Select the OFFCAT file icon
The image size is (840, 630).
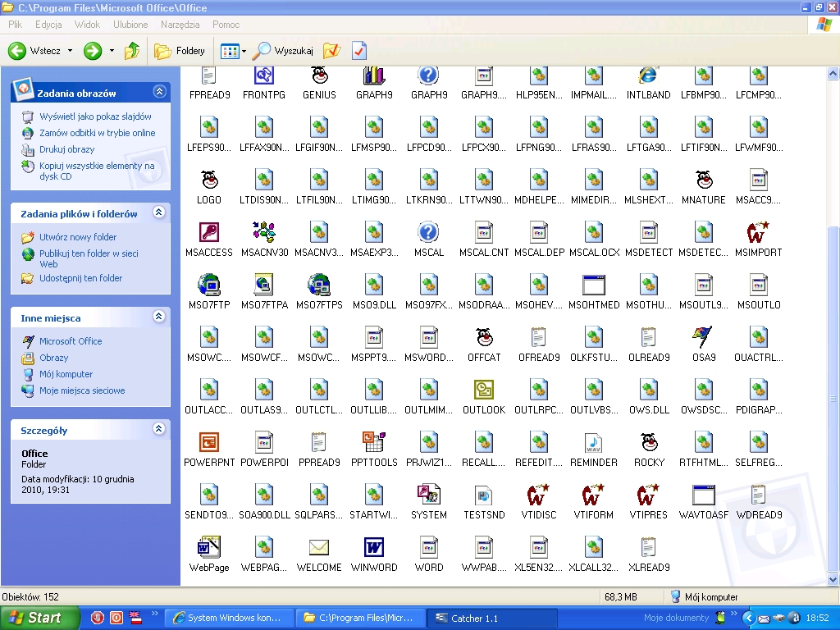[484, 337]
